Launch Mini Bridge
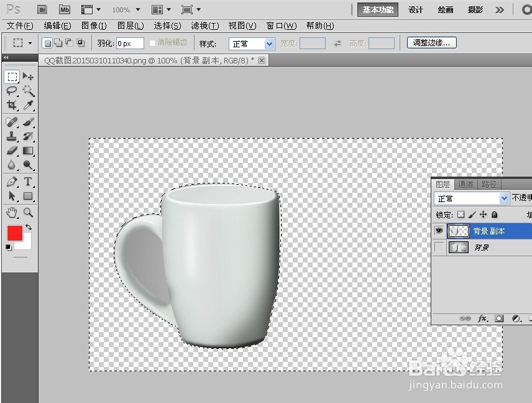The width and height of the screenshot is (532, 403). 65,9
